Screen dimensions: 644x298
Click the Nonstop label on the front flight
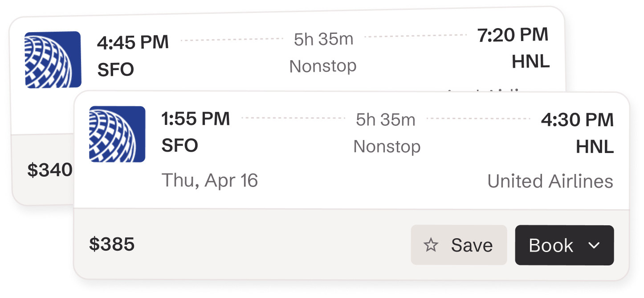tap(386, 146)
